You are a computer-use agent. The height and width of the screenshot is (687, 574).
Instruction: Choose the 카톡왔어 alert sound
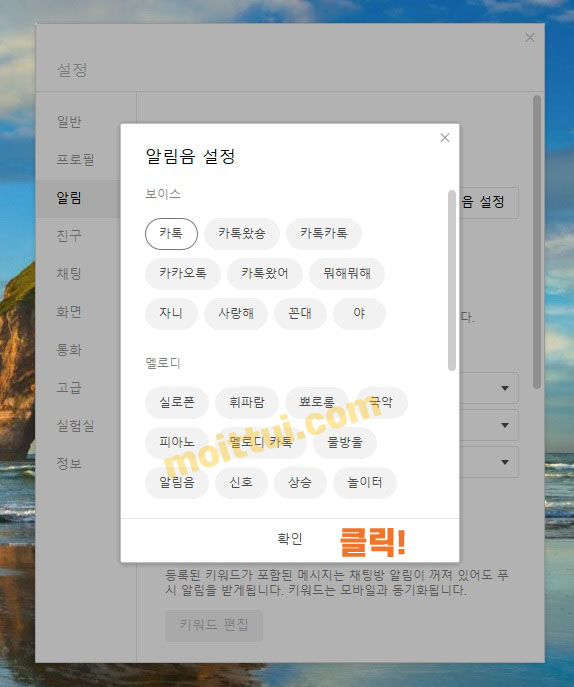coord(264,274)
